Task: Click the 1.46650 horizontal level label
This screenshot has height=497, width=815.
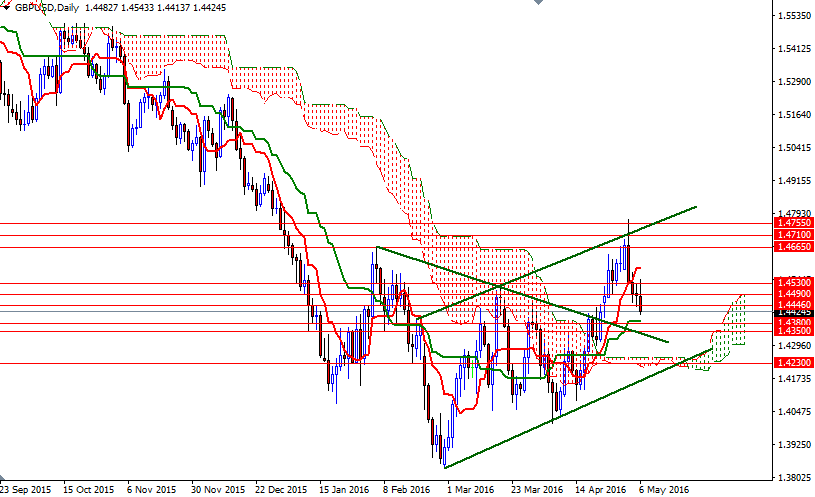Action: pos(794,247)
